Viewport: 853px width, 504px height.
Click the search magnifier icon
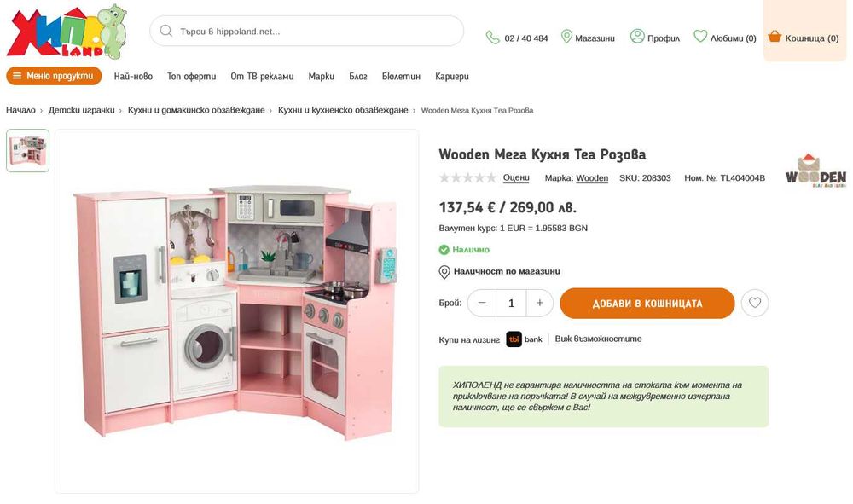click(x=165, y=32)
